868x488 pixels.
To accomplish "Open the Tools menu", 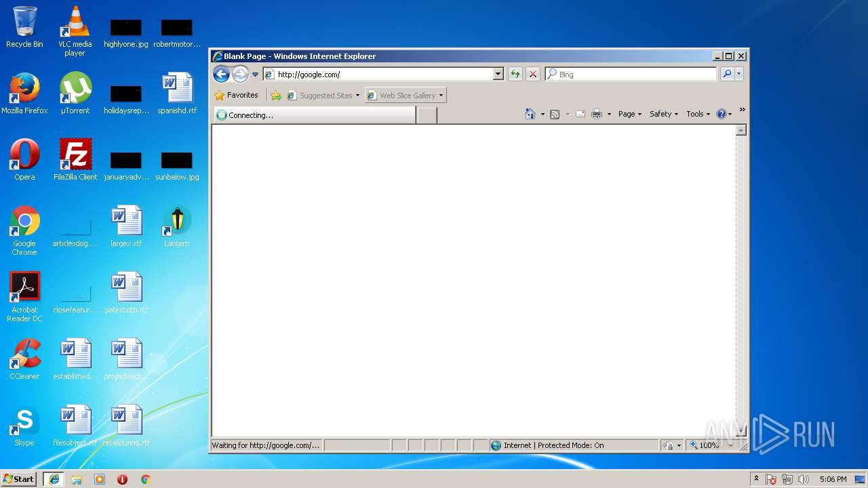I will [x=698, y=114].
